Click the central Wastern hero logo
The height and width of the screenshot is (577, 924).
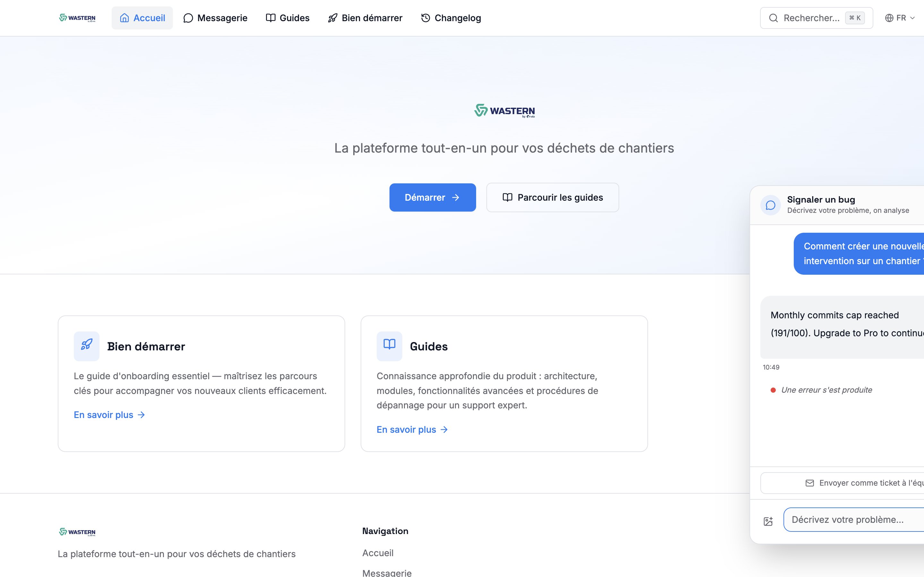tap(504, 111)
